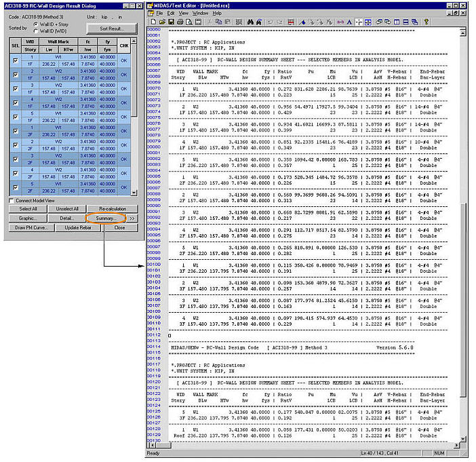Screen dimensions: 476x462
Task: Uncheck SEL box for wall 4 story 2F
Action: [x=16, y=174]
